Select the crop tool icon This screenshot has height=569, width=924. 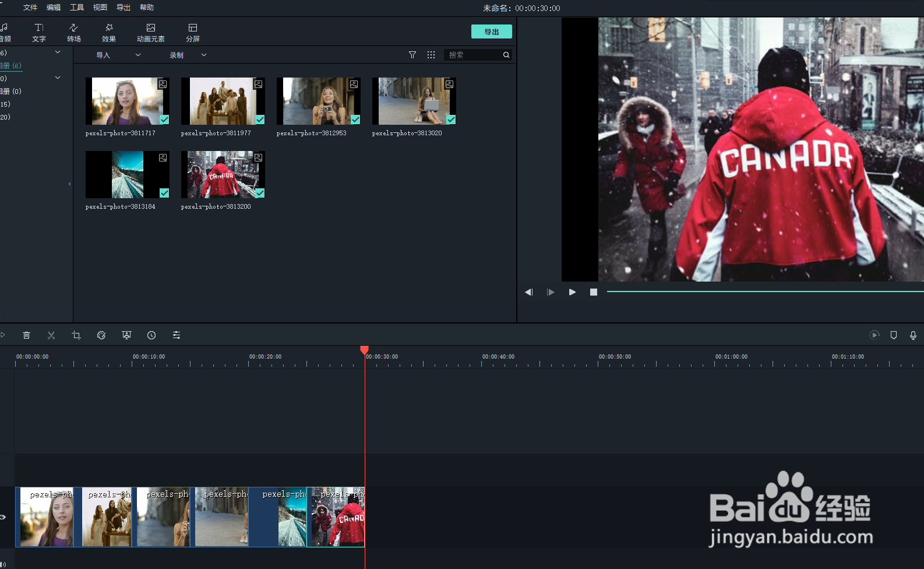(x=76, y=335)
